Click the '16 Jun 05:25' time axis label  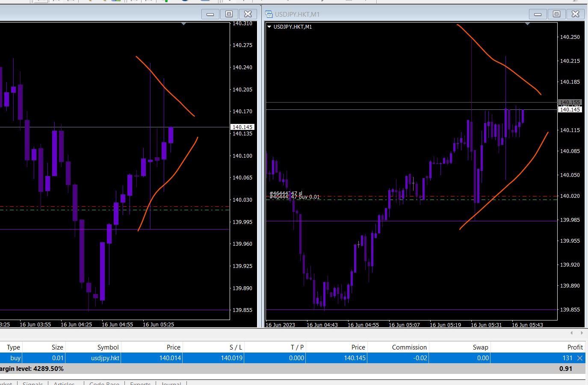click(158, 325)
